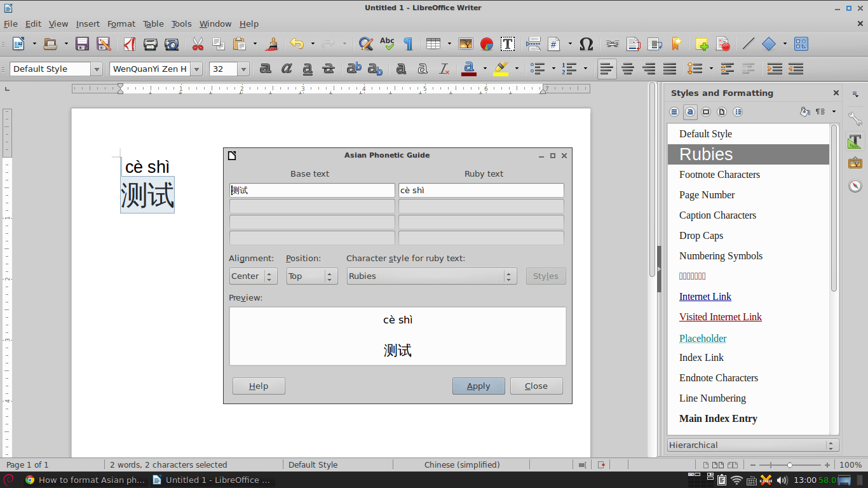Image resolution: width=868 pixels, height=488 pixels.
Task: Select the Placeholder character style
Action: pyautogui.click(x=703, y=339)
